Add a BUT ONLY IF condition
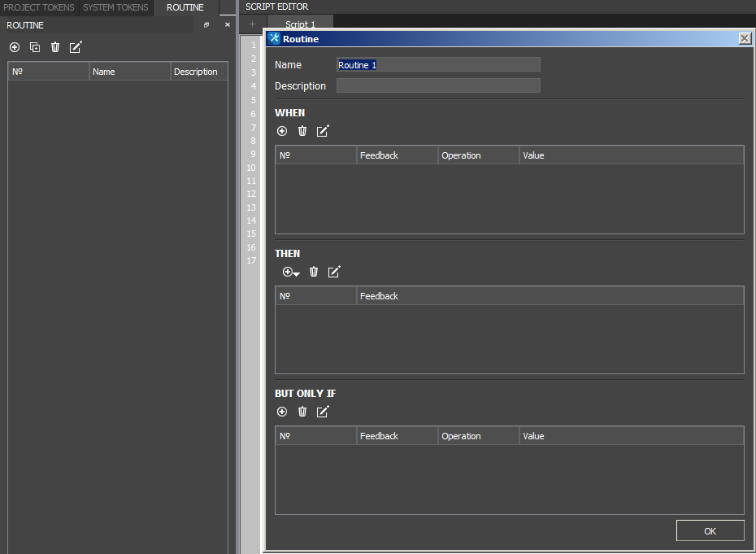This screenshot has height=554, width=756. 282,412
